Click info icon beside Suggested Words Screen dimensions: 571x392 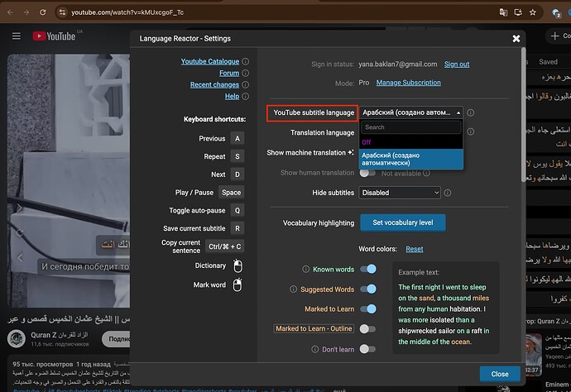tap(293, 289)
